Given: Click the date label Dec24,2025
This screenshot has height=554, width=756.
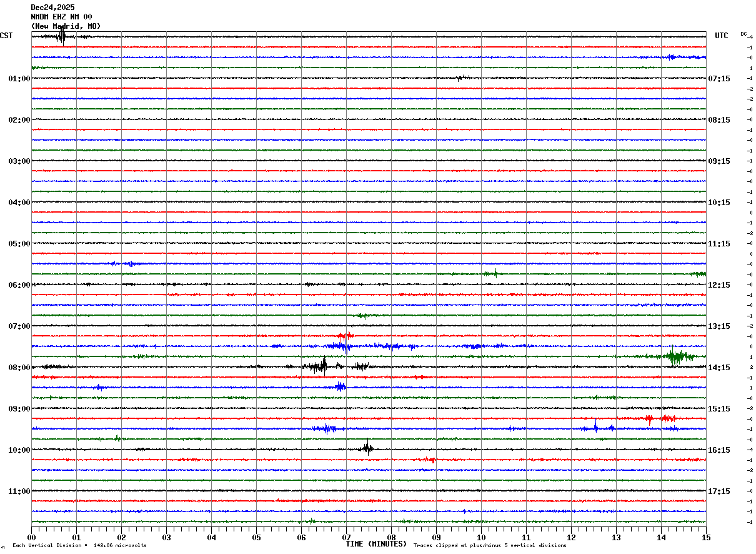Looking at the screenshot, I should 52,8.
